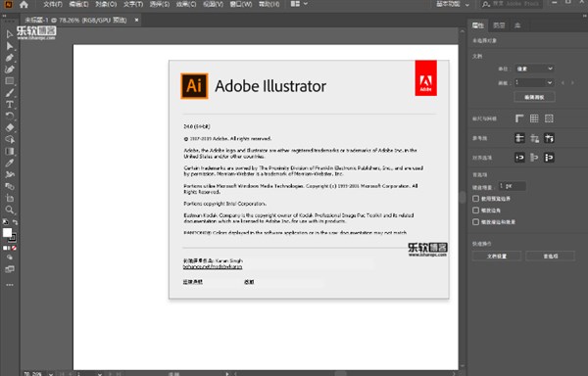This screenshot has width=588, height=376.
Task: Select the Eyedropper tool
Action: coord(10,163)
